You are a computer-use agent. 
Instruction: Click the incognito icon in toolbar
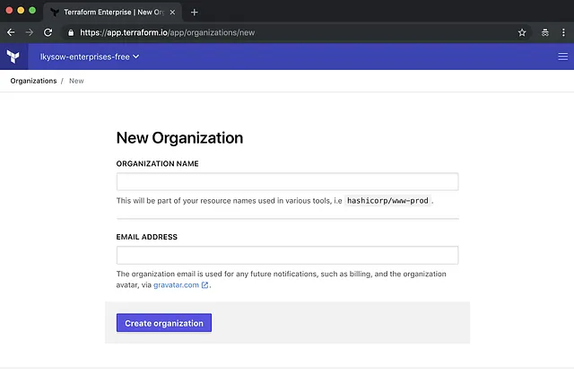click(545, 32)
